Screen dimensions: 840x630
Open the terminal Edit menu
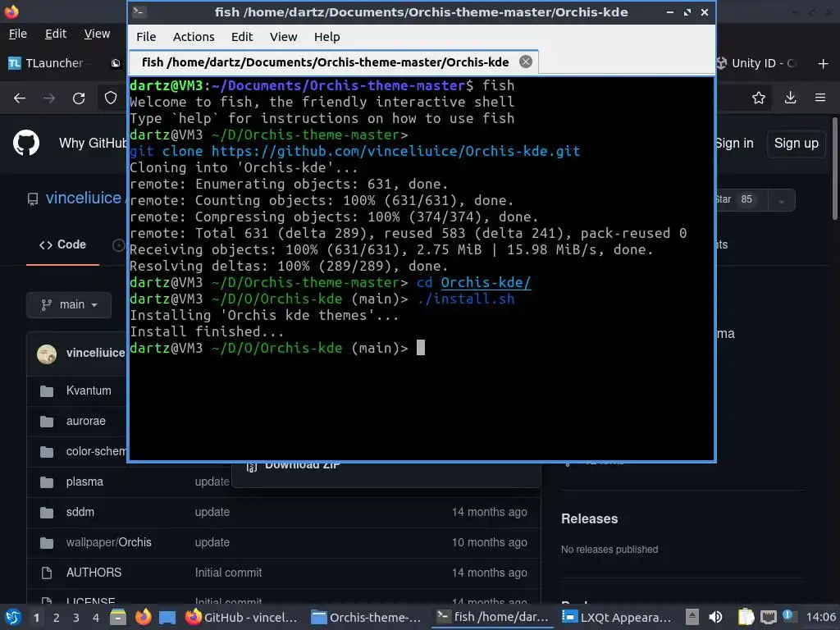pos(242,36)
